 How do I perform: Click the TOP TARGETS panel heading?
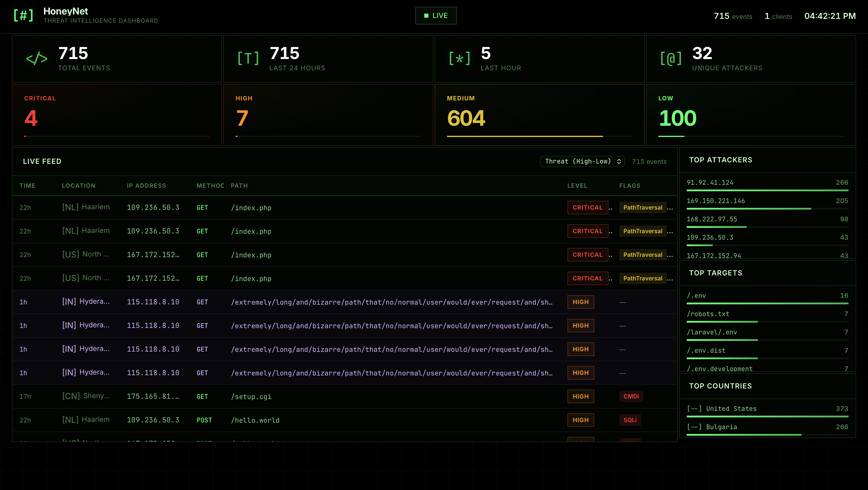pyautogui.click(x=715, y=273)
